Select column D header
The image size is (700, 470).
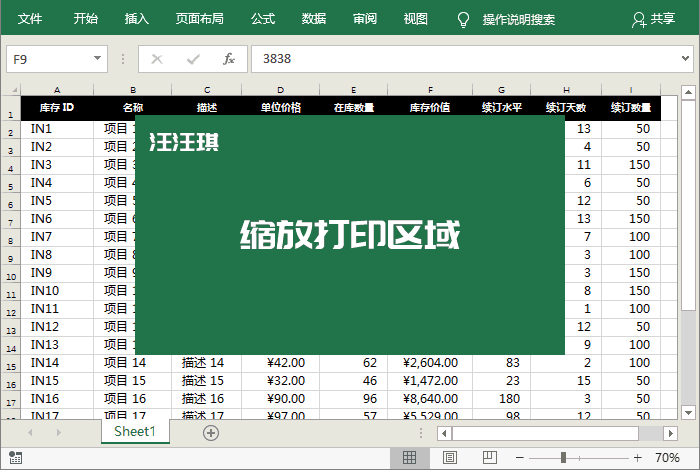tap(280, 90)
